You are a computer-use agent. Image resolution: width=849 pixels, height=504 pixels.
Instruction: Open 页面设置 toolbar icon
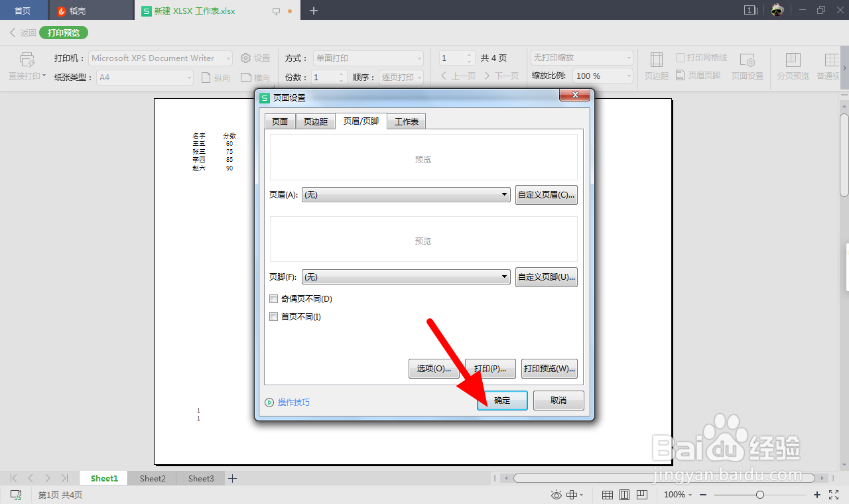[x=748, y=60]
